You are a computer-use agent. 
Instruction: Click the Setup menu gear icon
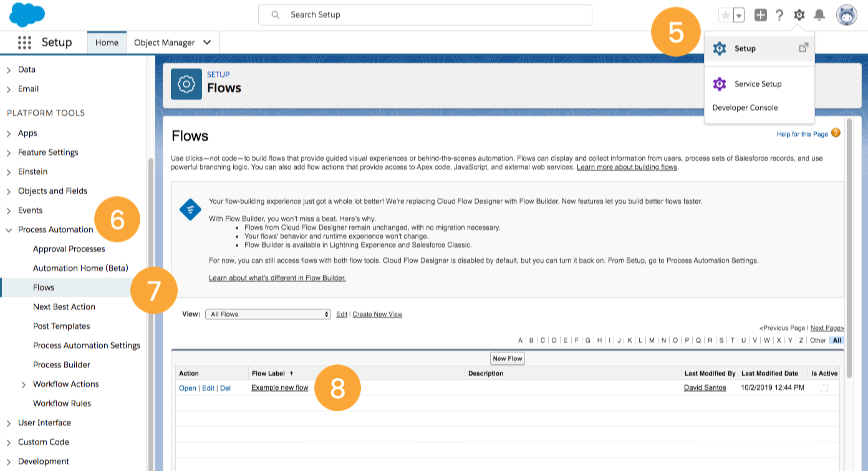[x=720, y=49]
